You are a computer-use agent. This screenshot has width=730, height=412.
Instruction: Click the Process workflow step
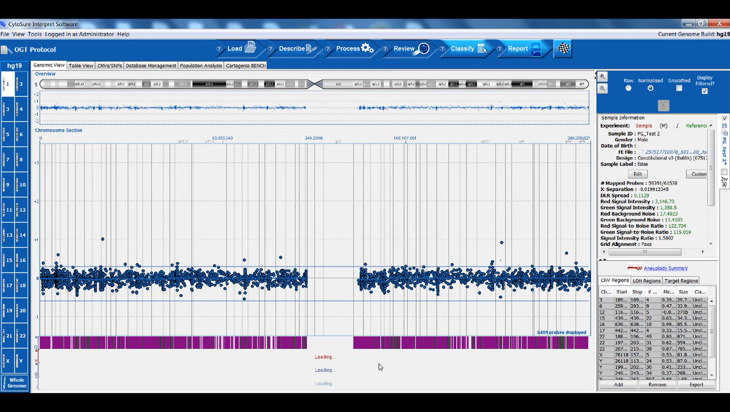point(355,48)
